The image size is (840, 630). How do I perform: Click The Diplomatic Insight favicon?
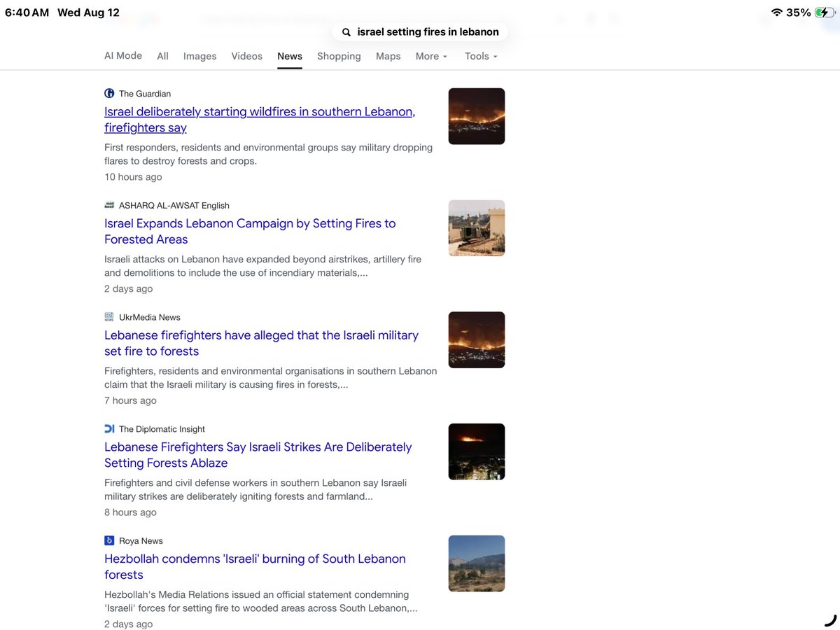click(x=109, y=429)
